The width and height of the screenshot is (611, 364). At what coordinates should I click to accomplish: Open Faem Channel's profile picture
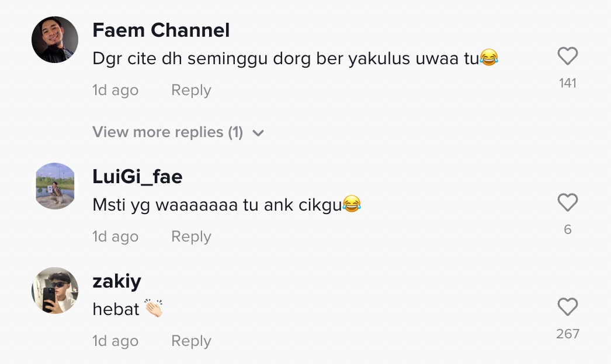coord(55,40)
